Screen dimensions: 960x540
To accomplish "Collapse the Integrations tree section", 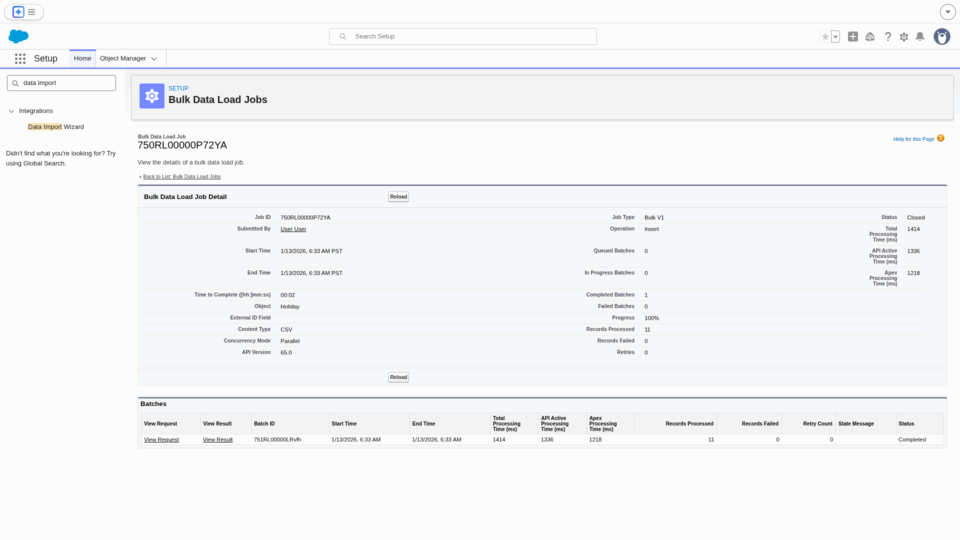I will click(x=11, y=111).
